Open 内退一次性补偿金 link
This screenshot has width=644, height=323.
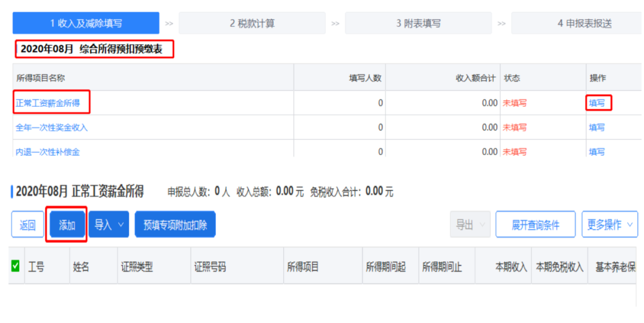pos(48,152)
